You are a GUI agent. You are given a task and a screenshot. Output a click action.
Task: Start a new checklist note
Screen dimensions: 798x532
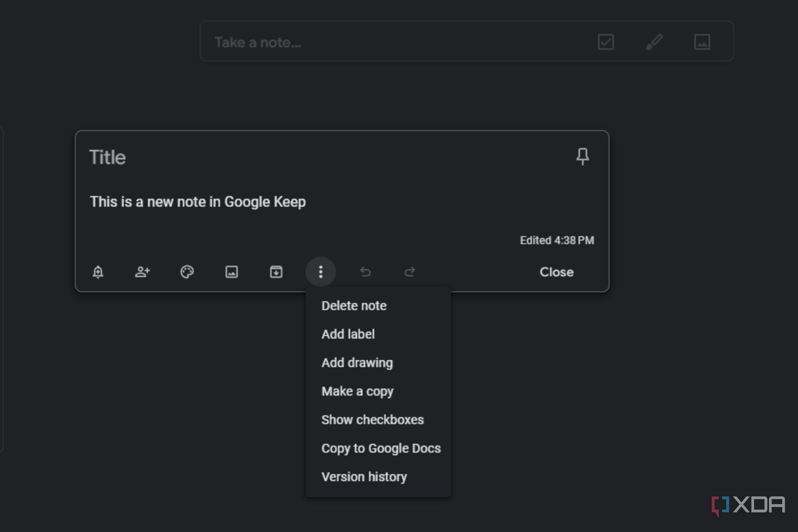[x=605, y=42]
